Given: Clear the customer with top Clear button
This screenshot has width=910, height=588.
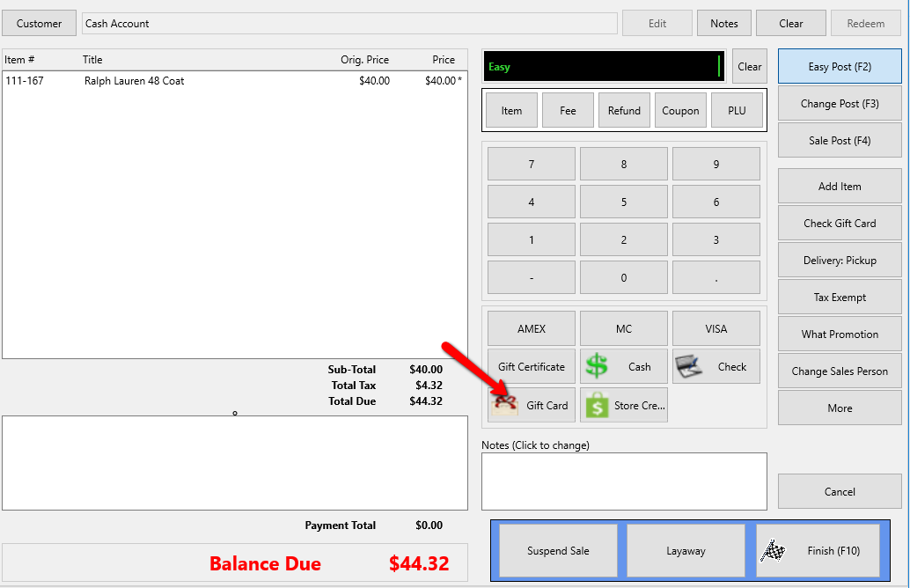Looking at the screenshot, I should point(790,23).
